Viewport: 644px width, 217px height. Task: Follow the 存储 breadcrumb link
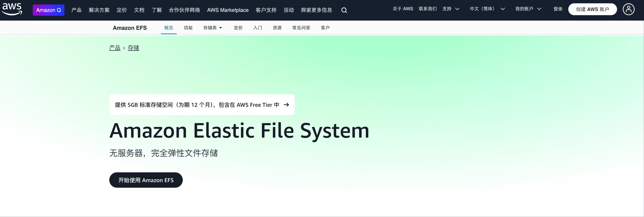click(x=133, y=48)
